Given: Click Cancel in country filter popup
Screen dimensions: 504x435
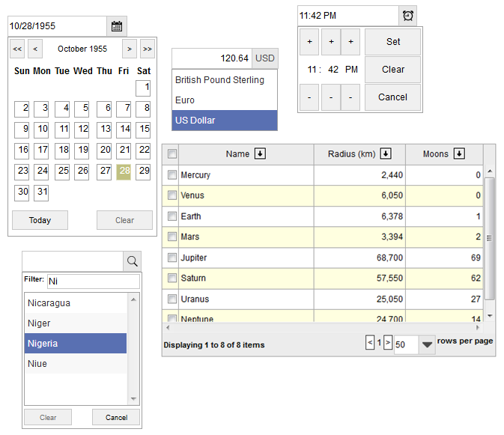Looking at the screenshot, I should 116,417.
